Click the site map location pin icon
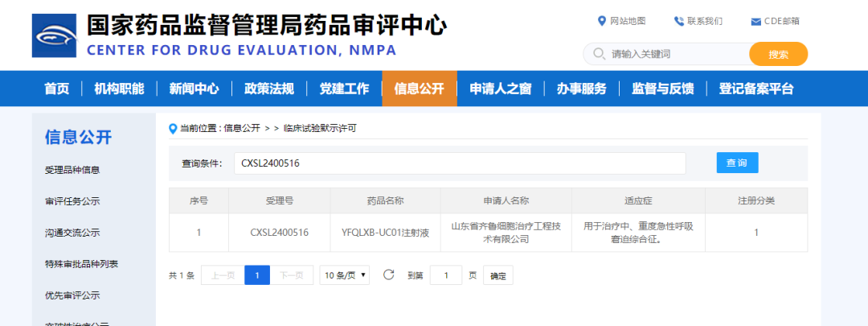 coord(602,21)
